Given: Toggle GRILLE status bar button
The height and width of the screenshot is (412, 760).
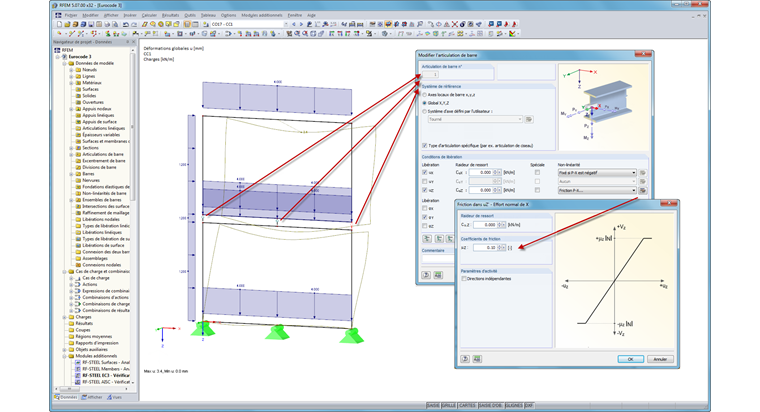Looking at the screenshot, I should pyautogui.click(x=449, y=405).
